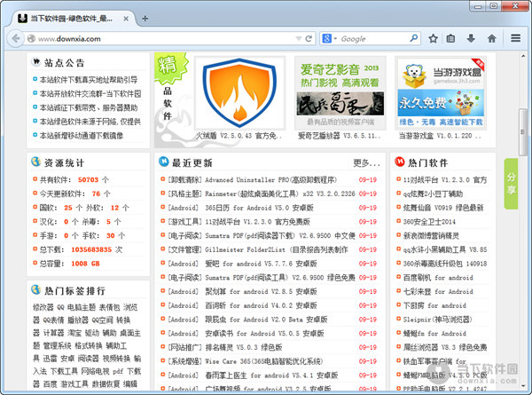
Task: Bookmark this page with the star icon
Action: coord(433,38)
